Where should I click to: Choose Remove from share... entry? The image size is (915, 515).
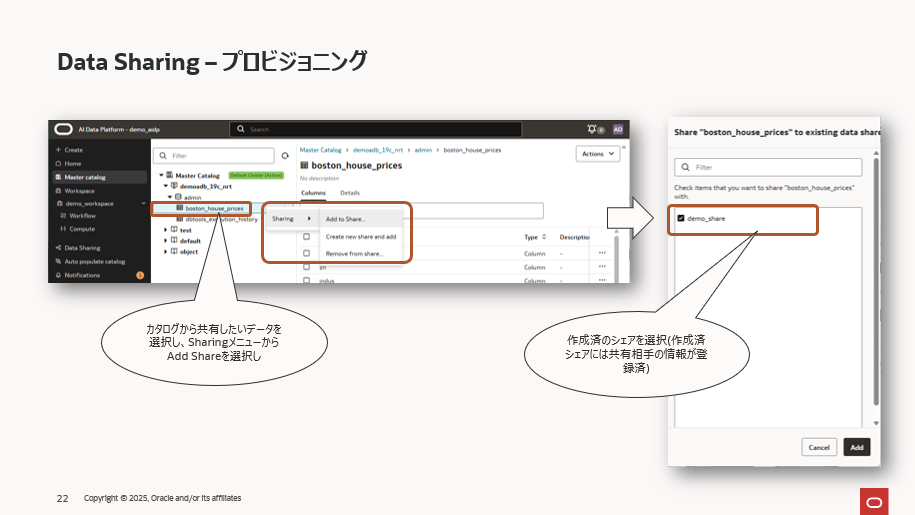click(x=361, y=254)
